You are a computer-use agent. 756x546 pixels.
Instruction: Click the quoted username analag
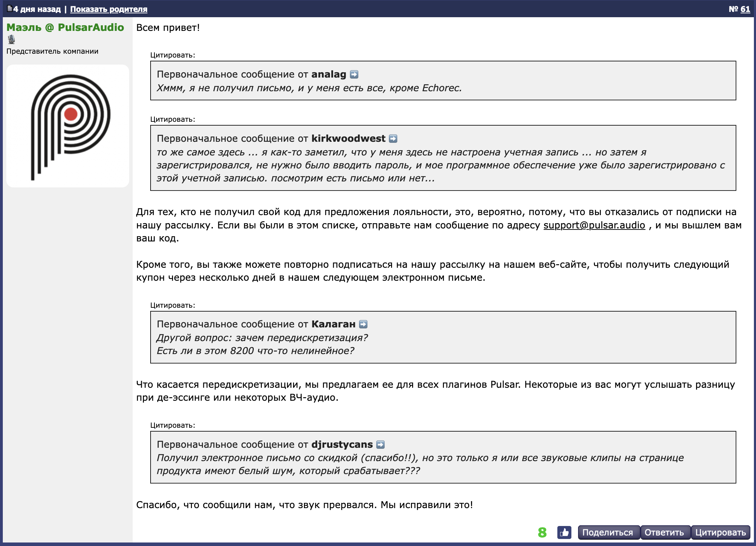[x=329, y=74]
